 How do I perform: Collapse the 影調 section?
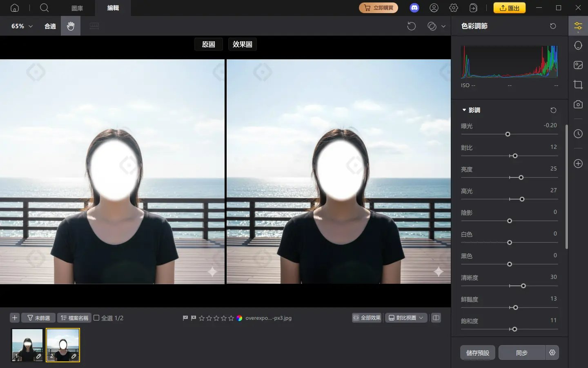[x=464, y=110]
